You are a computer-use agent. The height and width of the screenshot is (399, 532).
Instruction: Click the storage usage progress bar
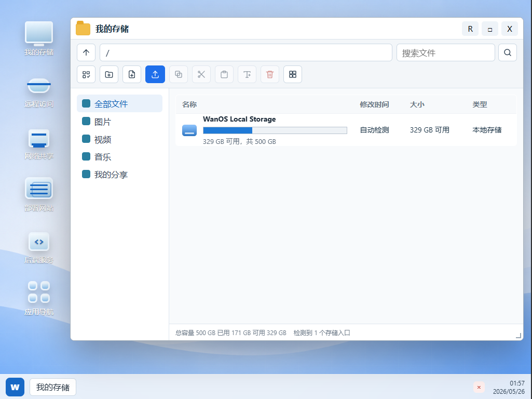click(x=275, y=130)
